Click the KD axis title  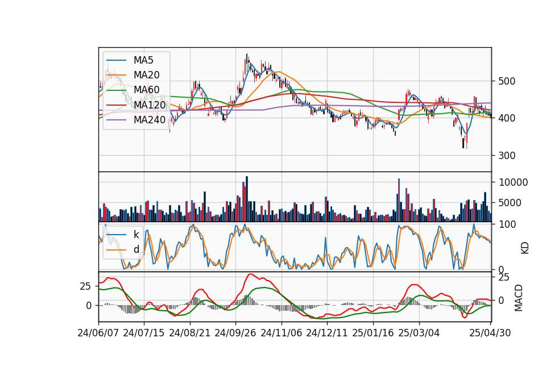click(x=525, y=248)
